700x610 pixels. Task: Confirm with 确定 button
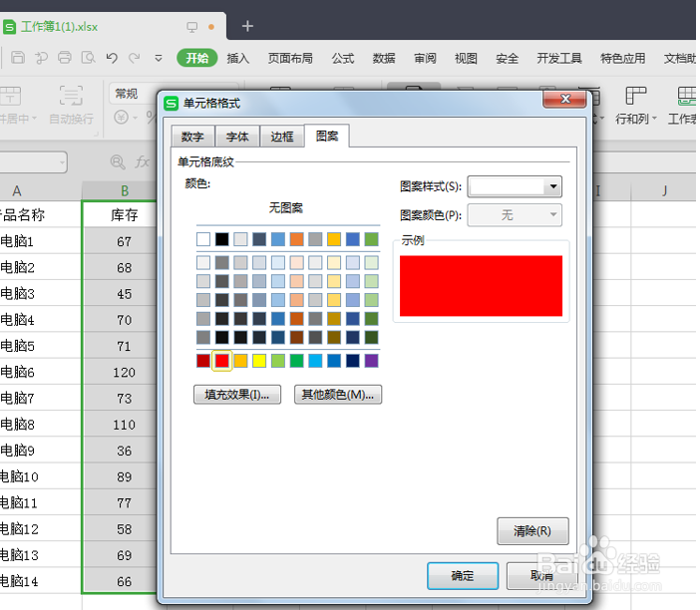(x=463, y=576)
